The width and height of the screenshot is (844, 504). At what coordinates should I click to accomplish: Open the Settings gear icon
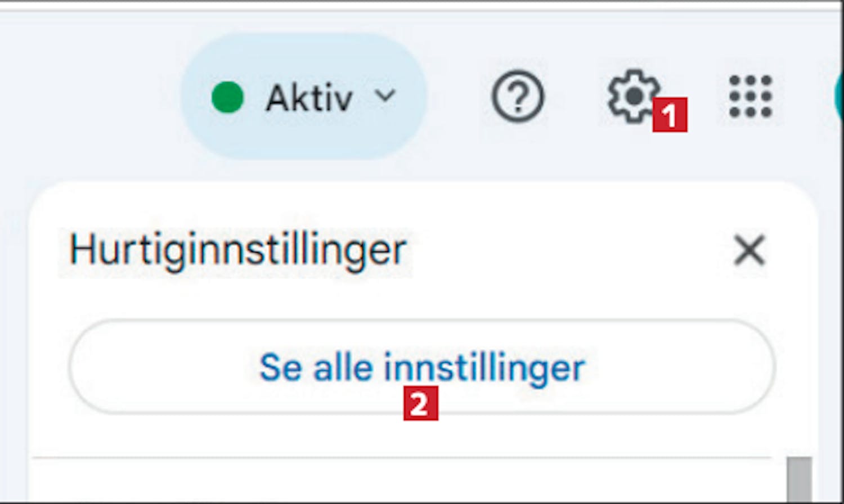(x=634, y=96)
